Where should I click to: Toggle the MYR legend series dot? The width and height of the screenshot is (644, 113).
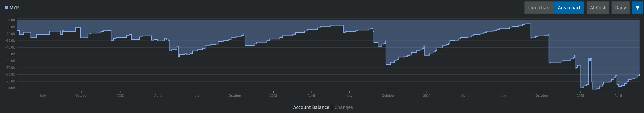6,8
